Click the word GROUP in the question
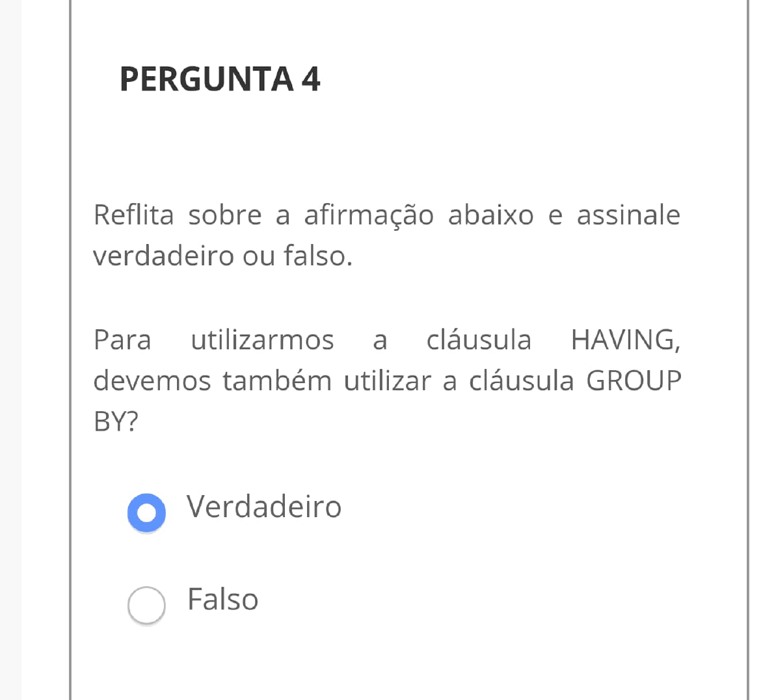 [x=634, y=381]
